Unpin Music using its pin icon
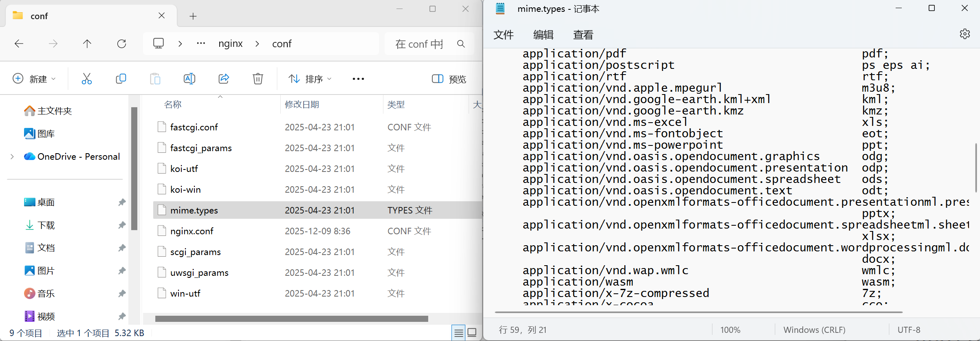 121,293
